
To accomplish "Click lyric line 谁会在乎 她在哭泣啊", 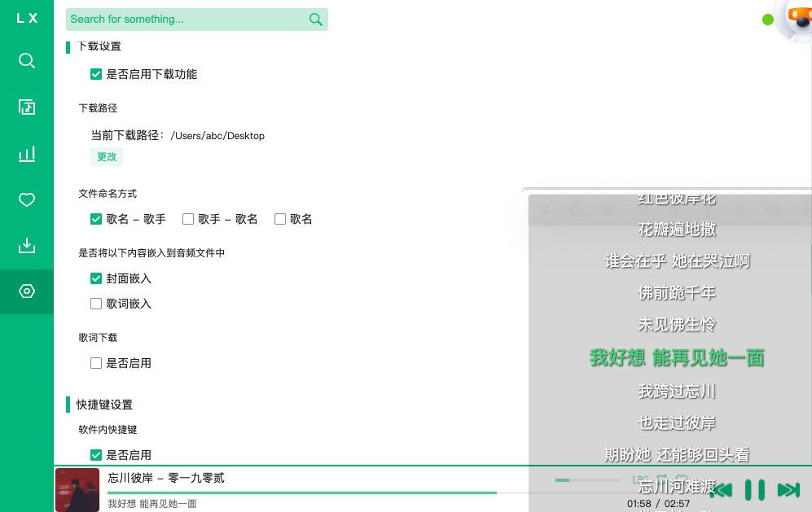I will point(677,261).
